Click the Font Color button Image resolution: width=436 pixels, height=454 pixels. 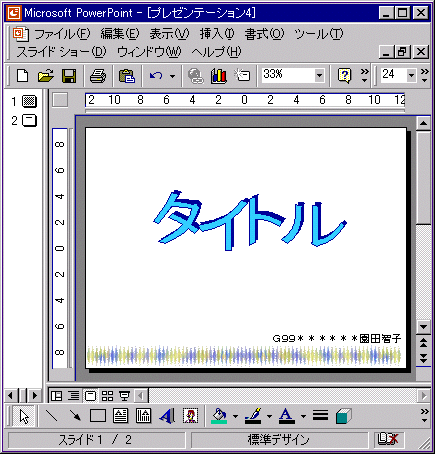click(x=286, y=416)
